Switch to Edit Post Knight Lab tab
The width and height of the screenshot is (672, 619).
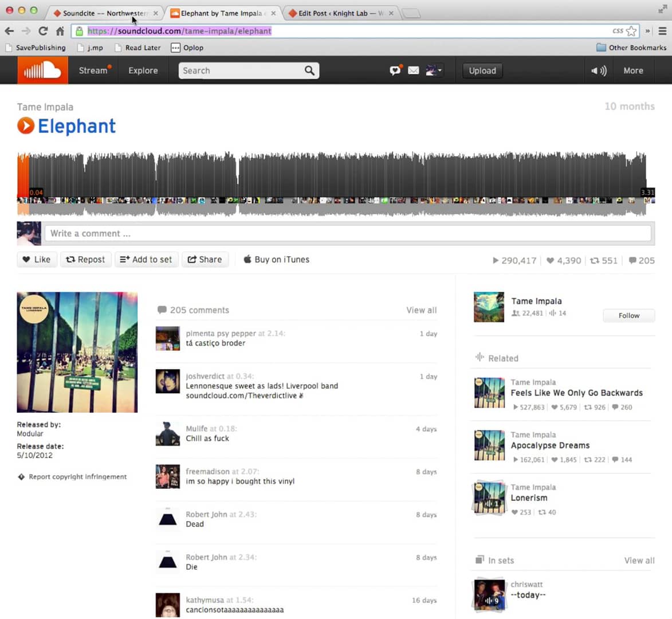pyautogui.click(x=341, y=13)
